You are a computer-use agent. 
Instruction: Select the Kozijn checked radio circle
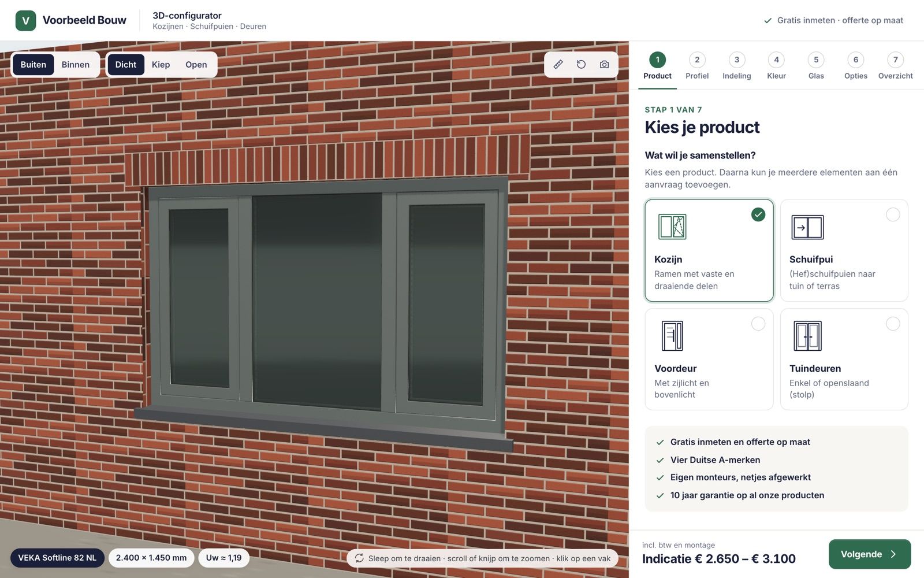pyautogui.click(x=758, y=214)
